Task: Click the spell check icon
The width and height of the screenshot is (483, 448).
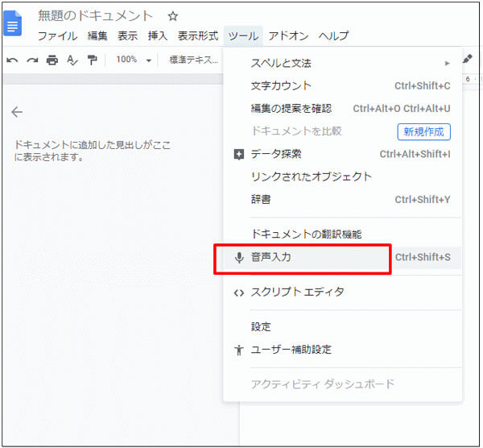Action: pos(72,60)
